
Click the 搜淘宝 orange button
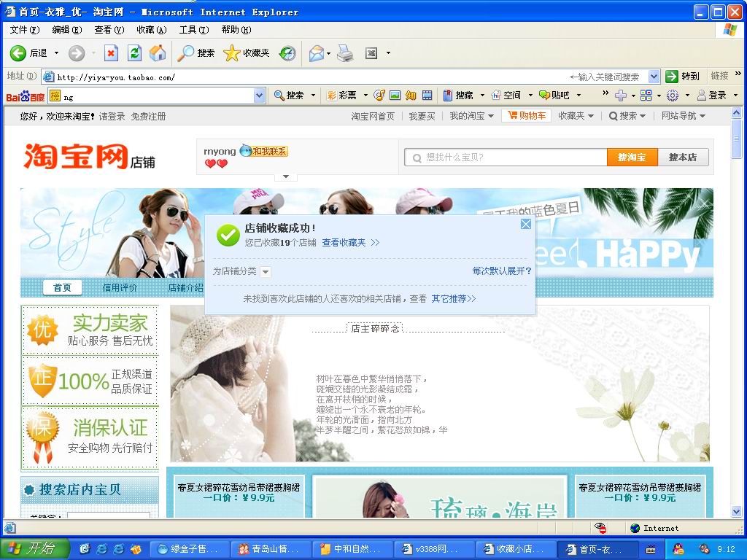pos(632,157)
